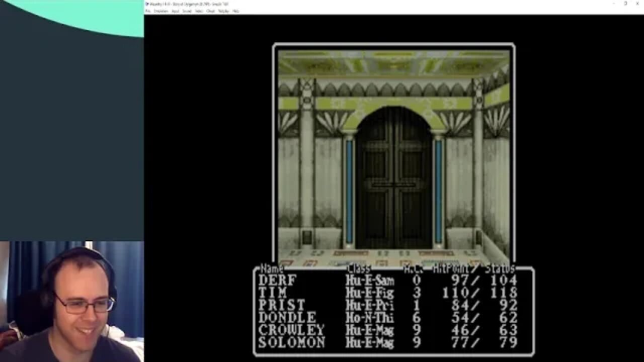Click the A.C. column header
The image size is (644, 362).
[413, 269]
